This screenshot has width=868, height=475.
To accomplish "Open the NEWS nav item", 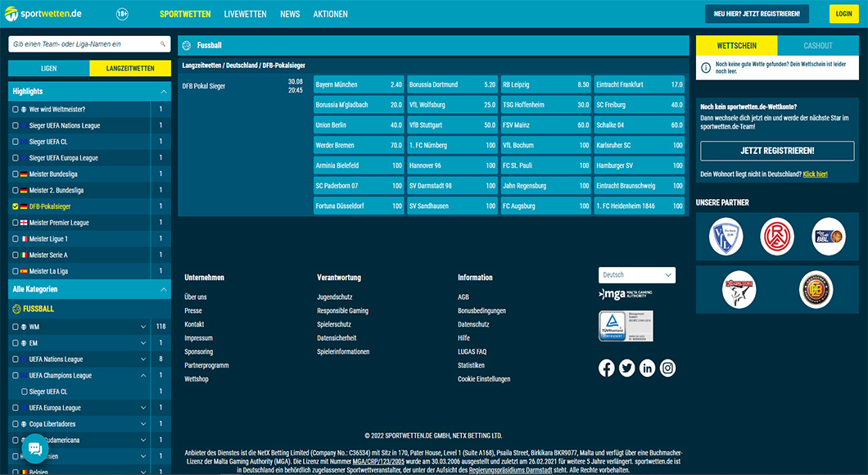I will pos(290,15).
